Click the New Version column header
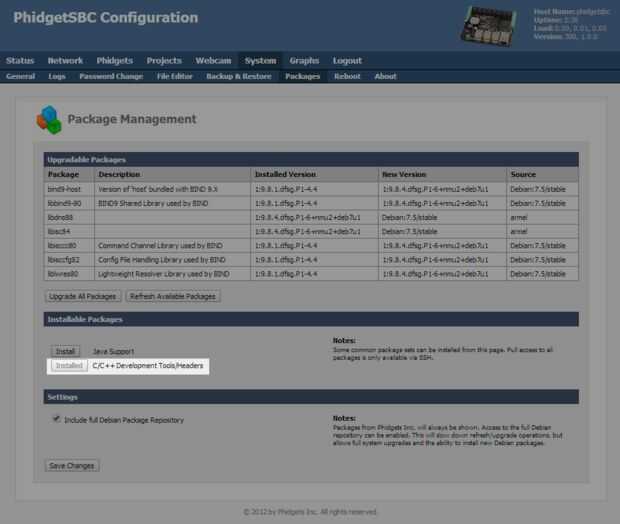 click(x=442, y=174)
